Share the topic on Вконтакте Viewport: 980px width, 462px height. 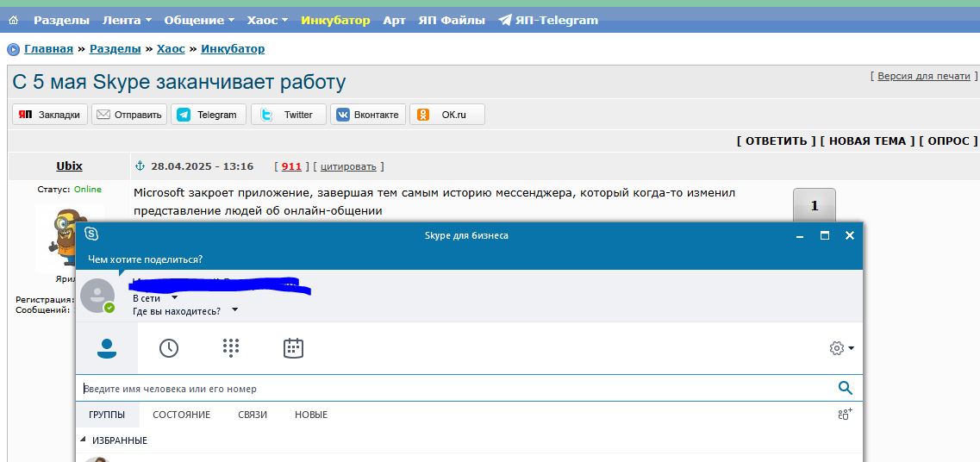(368, 115)
